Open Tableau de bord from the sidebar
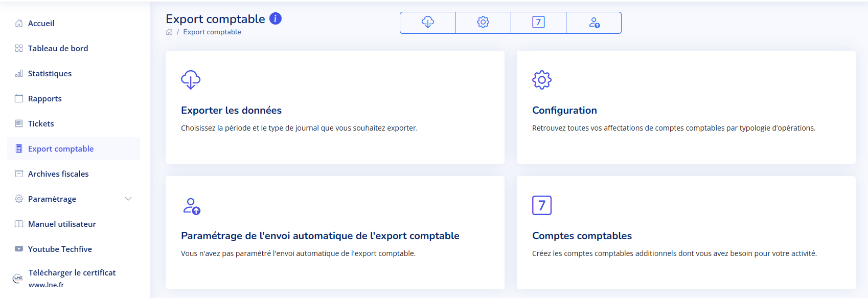Screen dimensions: 868x298 pyautogui.click(x=58, y=49)
